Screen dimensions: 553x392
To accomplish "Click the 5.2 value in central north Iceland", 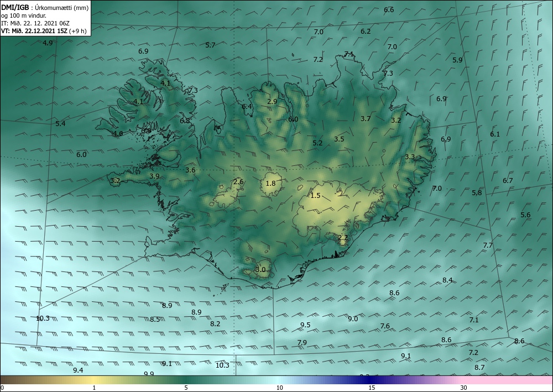I will (317, 143).
